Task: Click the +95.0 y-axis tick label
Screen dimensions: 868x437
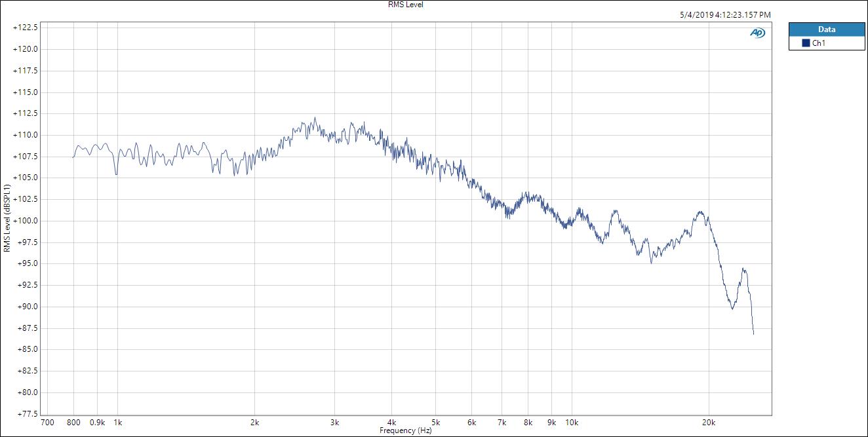Action: click(x=28, y=263)
